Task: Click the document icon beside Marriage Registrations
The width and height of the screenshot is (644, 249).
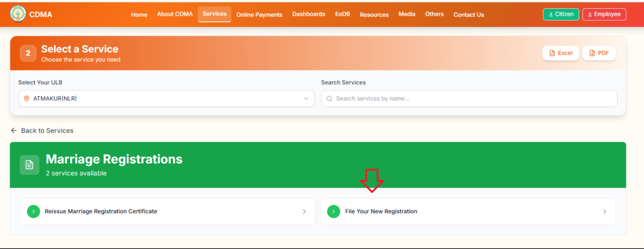Action: (x=30, y=165)
